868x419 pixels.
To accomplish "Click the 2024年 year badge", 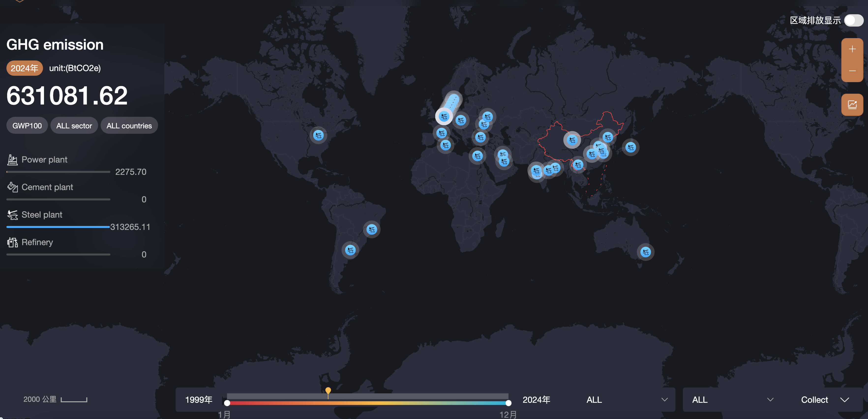I will click(25, 68).
